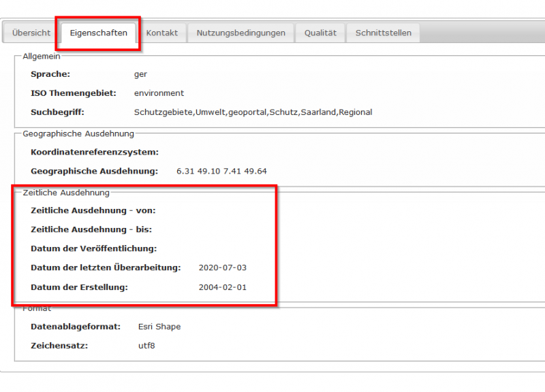545x392 pixels.
Task: Click the Zeitliche Ausdehnung - von label
Action: 93,210
